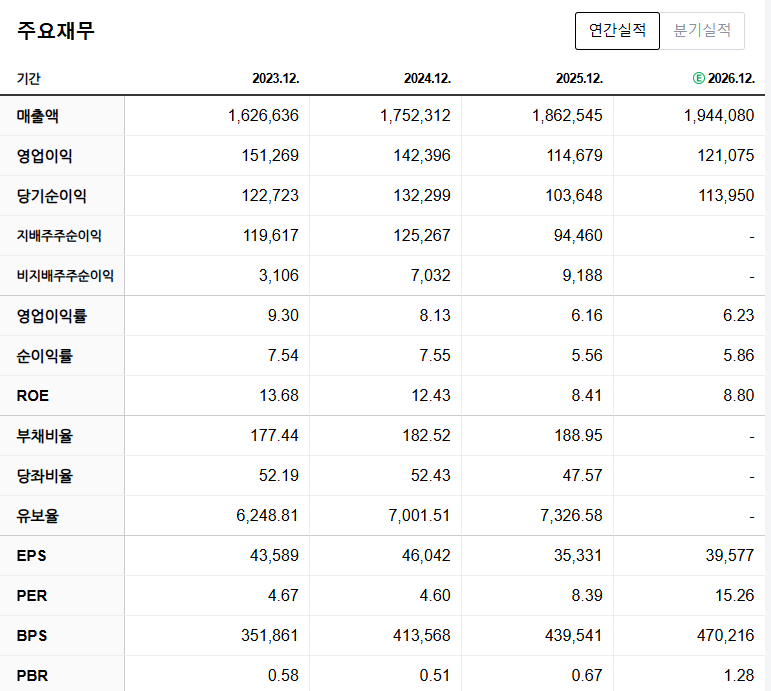Select the EPS value 46,042
The height and width of the screenshot is (691, 771).
point(426,555)
